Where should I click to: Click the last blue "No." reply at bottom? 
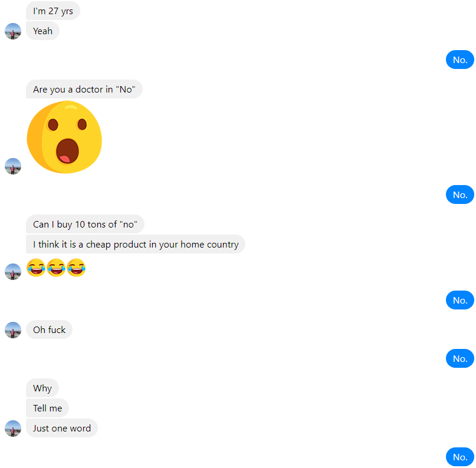pos(460,457)
